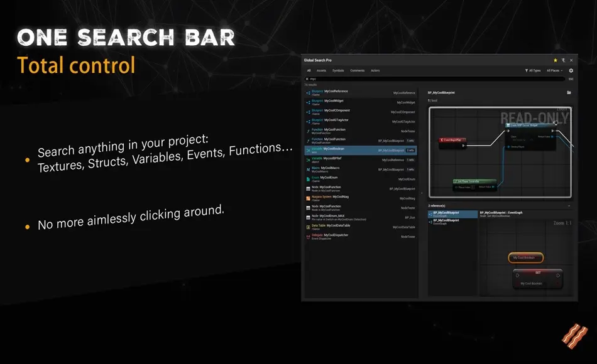Click the Blueprint icon of MyCoolCOmponent row
Screen dimensions: 597x364
[x=308, y=112]
